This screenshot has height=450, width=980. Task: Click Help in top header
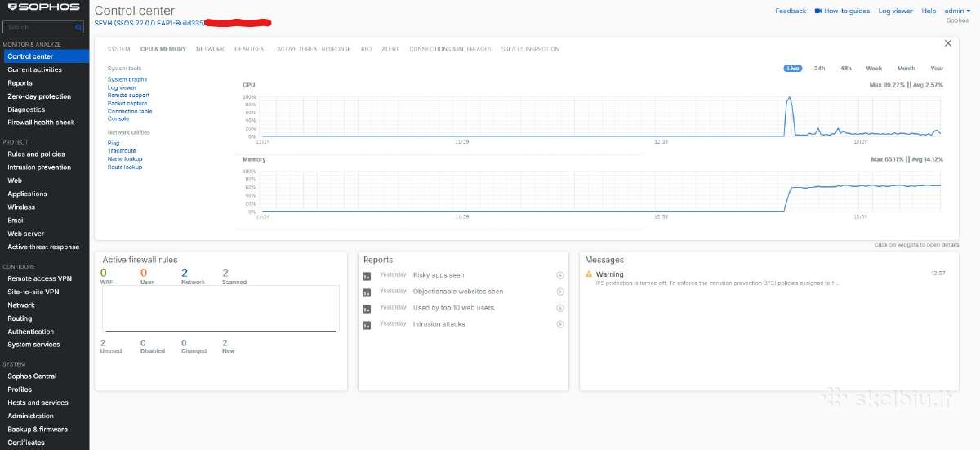pos(929,11)
